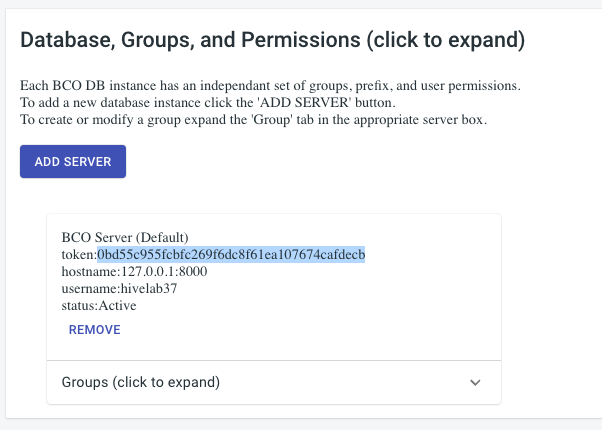
Task: Click the username hivelab37 text
Action: click(119, 288)
